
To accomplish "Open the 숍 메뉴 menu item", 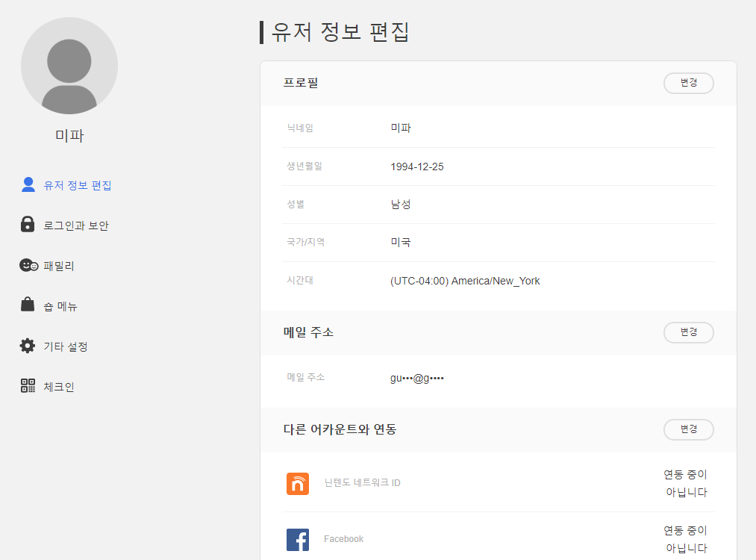I will pyautogui.click(x=49, y=306).
